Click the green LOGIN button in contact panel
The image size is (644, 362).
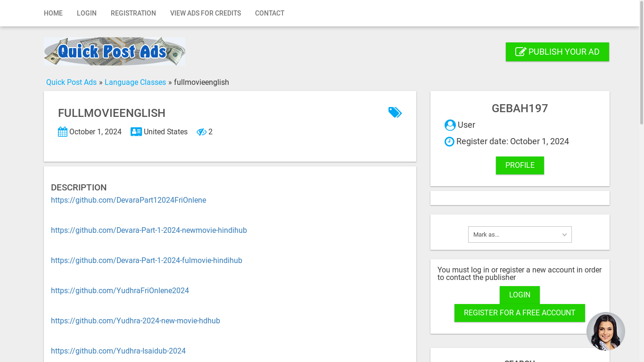tap(520, 295)
